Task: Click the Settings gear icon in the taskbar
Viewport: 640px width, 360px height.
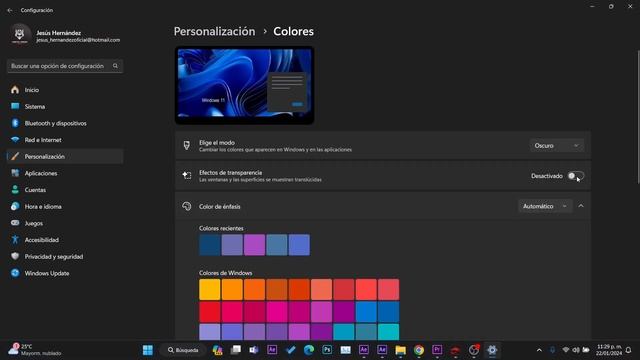Action: coord(492,350)
